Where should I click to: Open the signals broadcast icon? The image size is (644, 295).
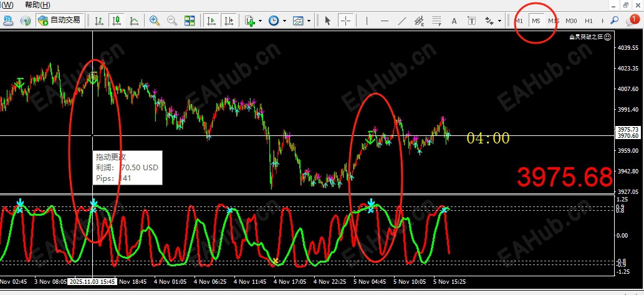26,21
